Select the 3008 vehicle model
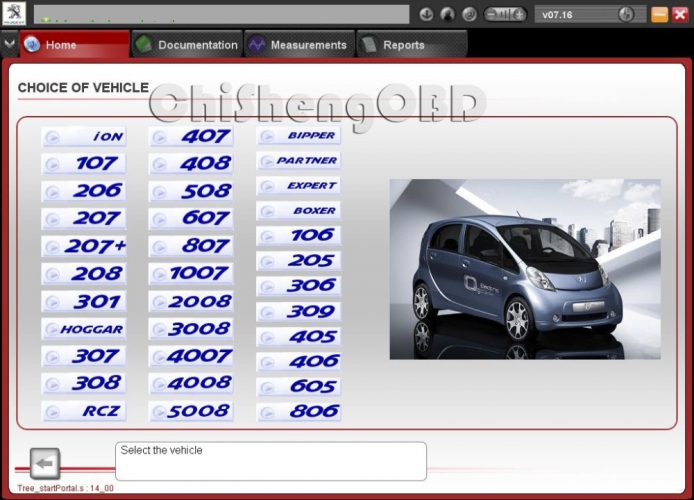This screenshot has height=500, width=694. (191, 328)
